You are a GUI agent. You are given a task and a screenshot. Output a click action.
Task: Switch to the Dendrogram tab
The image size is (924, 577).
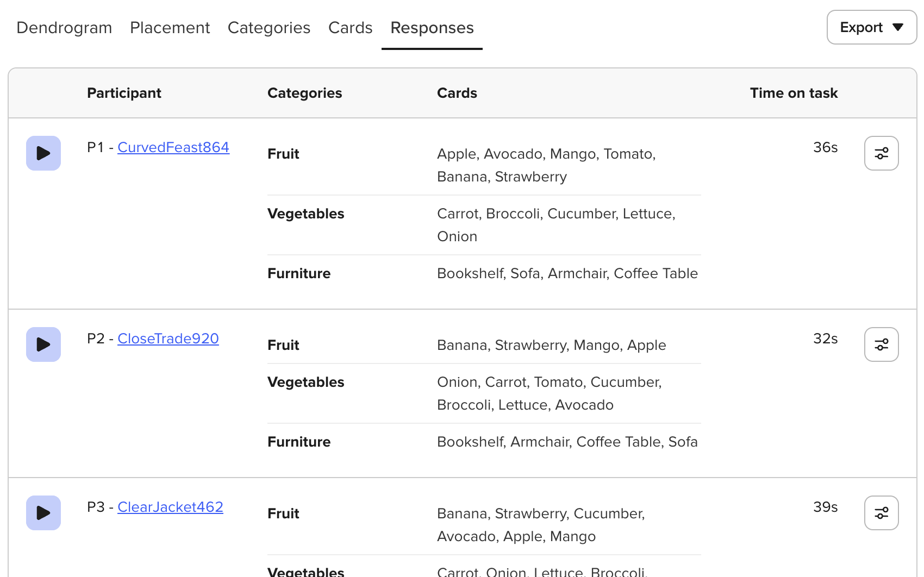click(64, 28)
